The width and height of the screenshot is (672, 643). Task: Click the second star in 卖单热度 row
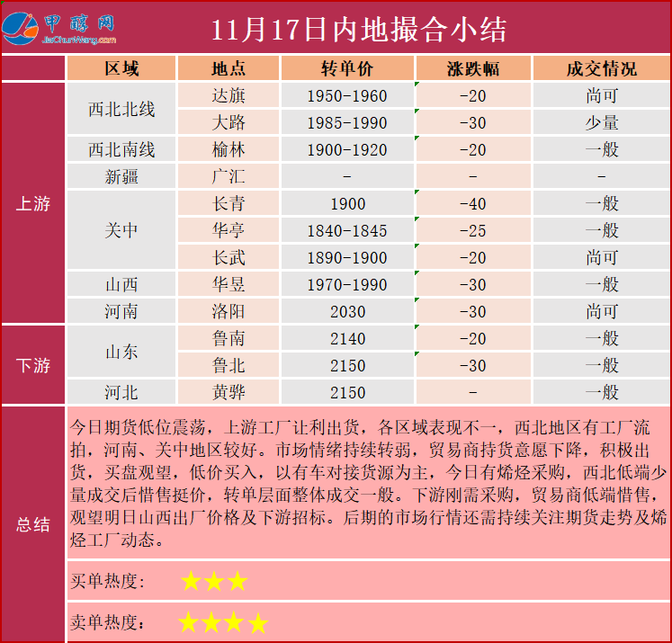[x=212, y=622]
